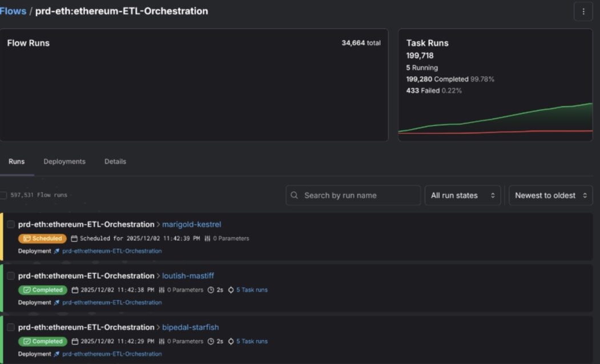Switch to the Deployments tab
This screenshot has height=364, width=600.
pos(65,161)
